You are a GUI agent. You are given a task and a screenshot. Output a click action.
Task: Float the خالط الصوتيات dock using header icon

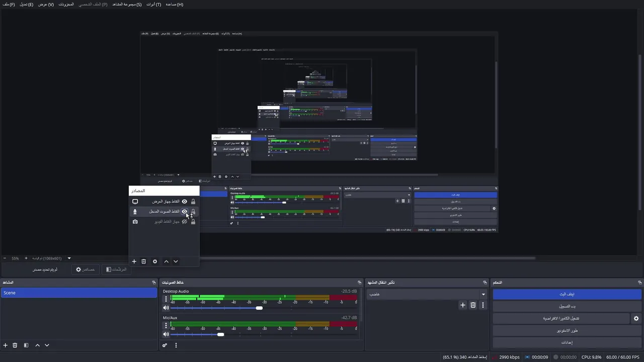(x=359, y=283)
